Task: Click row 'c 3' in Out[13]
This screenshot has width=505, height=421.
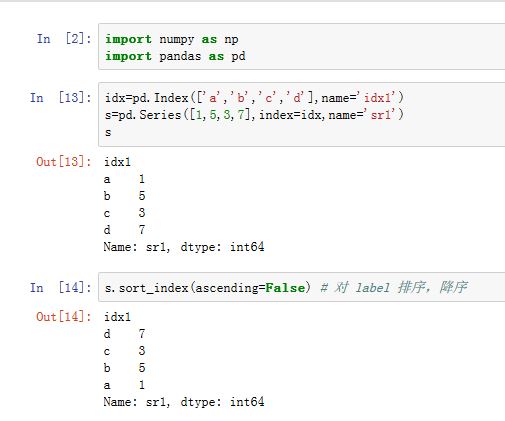Action: pos(124,213)
